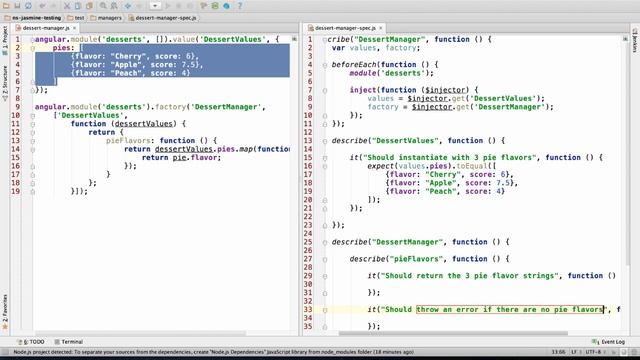Click $injector.get('DessertValues') on line 8

coord(473,98)
